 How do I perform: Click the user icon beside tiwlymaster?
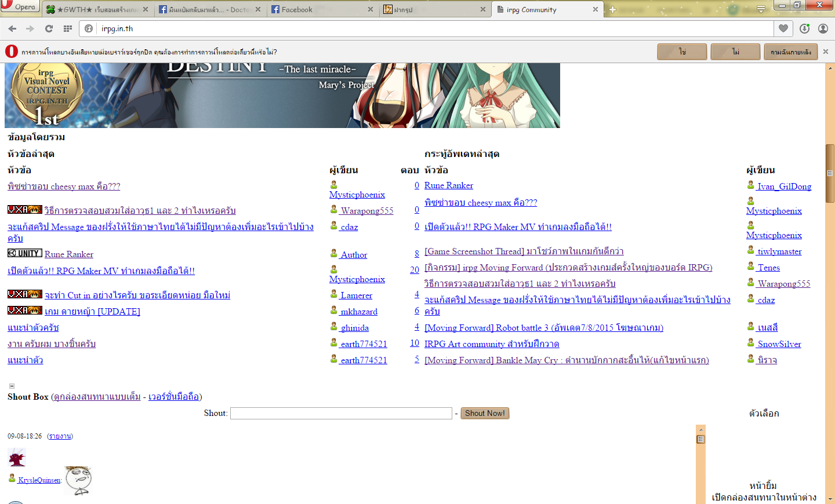click(750, 250)
